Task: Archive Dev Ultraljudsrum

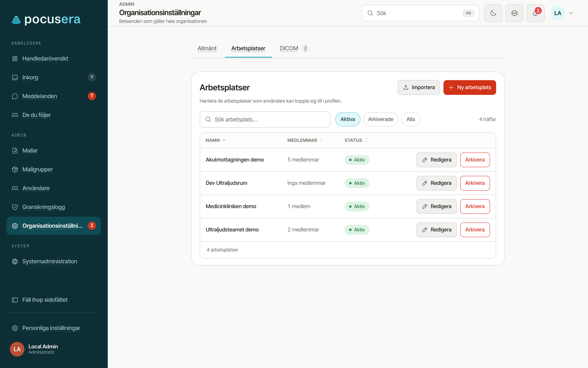Action: pos(475,183)
